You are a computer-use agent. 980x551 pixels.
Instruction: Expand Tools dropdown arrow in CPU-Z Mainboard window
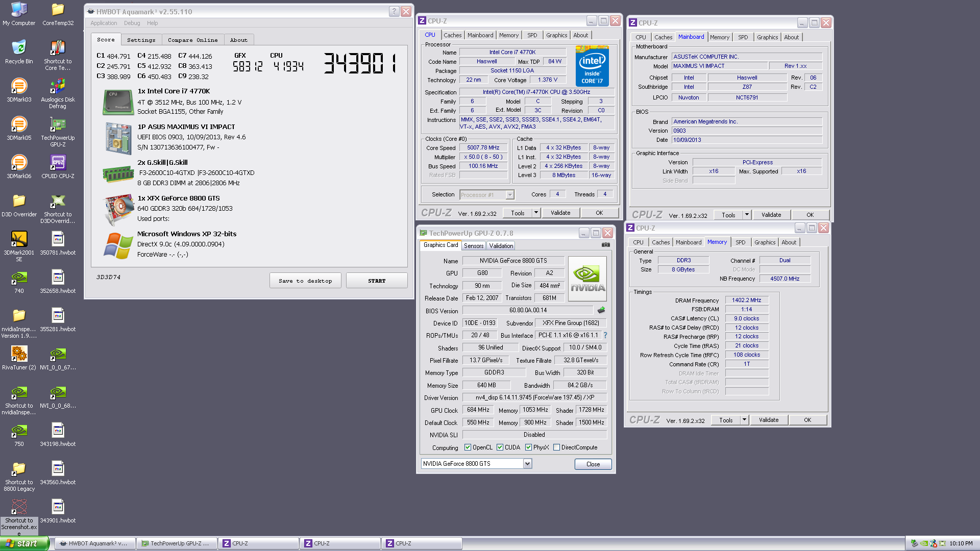[747, 215]
